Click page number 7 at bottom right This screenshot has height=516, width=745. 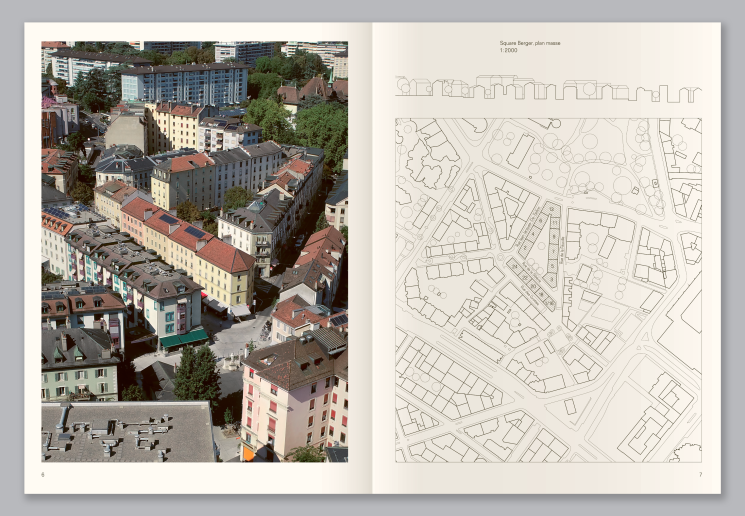pyautogui.click(x=700, y=474)
